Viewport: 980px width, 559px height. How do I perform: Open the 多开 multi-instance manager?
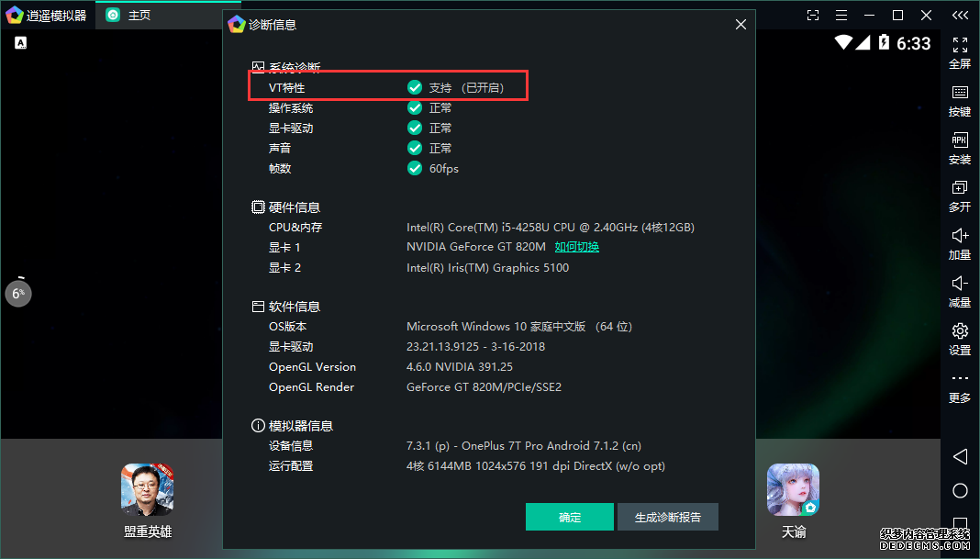960,196
